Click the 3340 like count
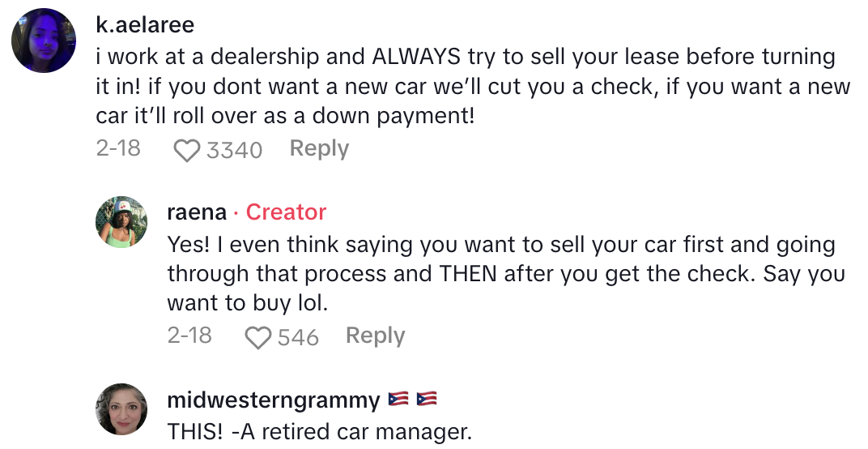The image size is (868, 449). point(234,150)
